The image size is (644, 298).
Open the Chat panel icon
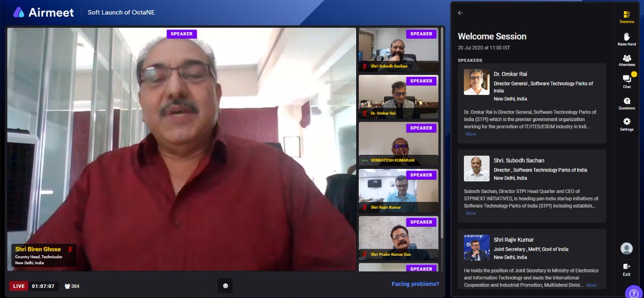(x=626, y=79)
